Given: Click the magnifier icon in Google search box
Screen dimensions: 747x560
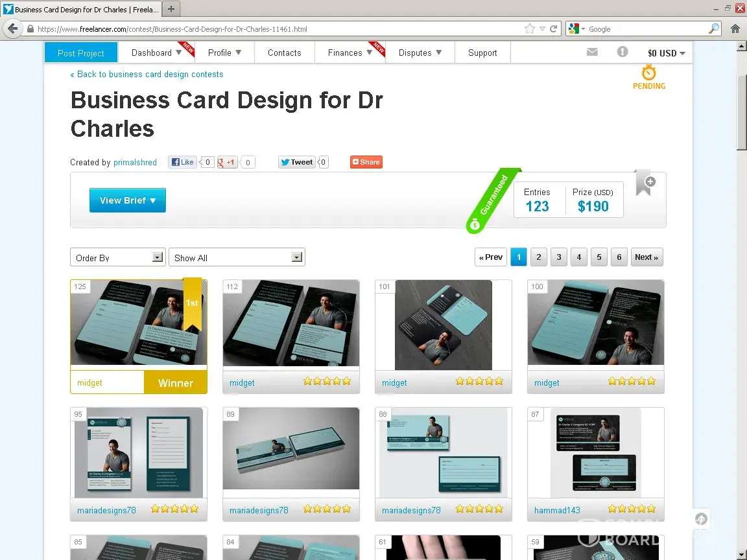Looking at the screenshot, I should click(x=713, y=29).
